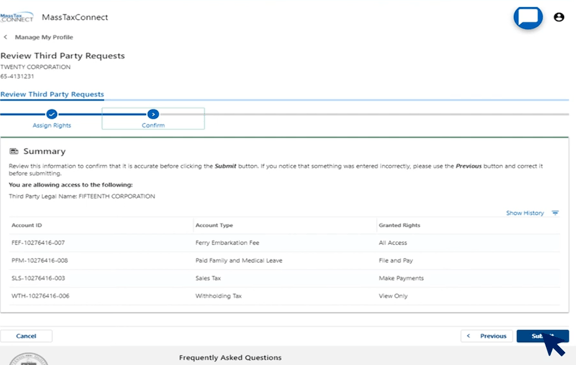
Task: Click the Account ID column header
Action: [x=27, y=225]
